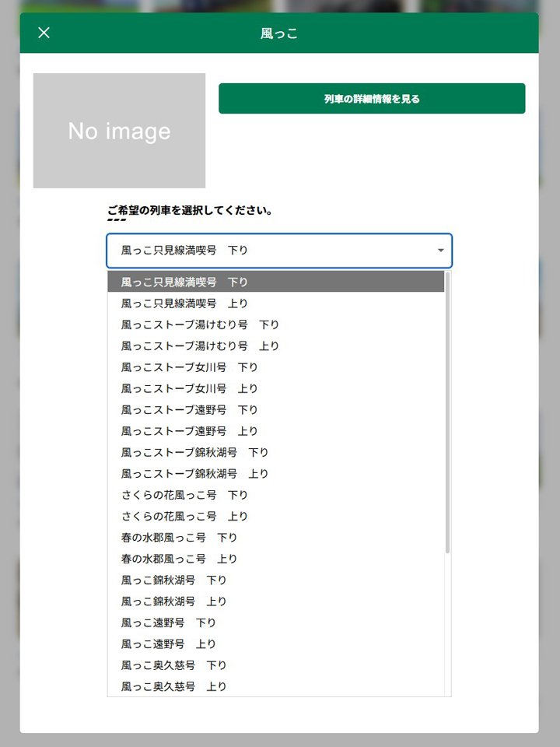The width and height of the screenshot is (560, 747).
Task: Select highlighted 風っこ只見線満喫号 下り list item
Action: point(275,282)
